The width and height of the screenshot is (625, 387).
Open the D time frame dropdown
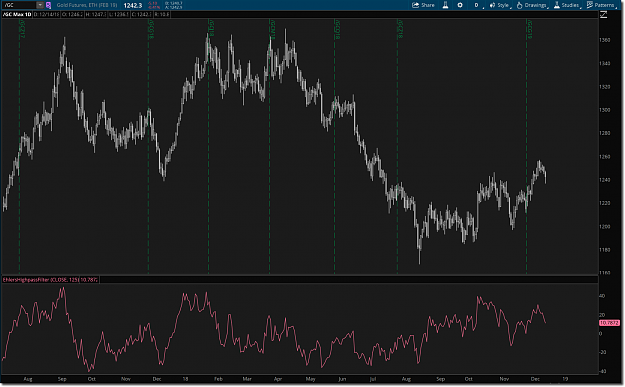pyautogui.click(x=477, y=5)
